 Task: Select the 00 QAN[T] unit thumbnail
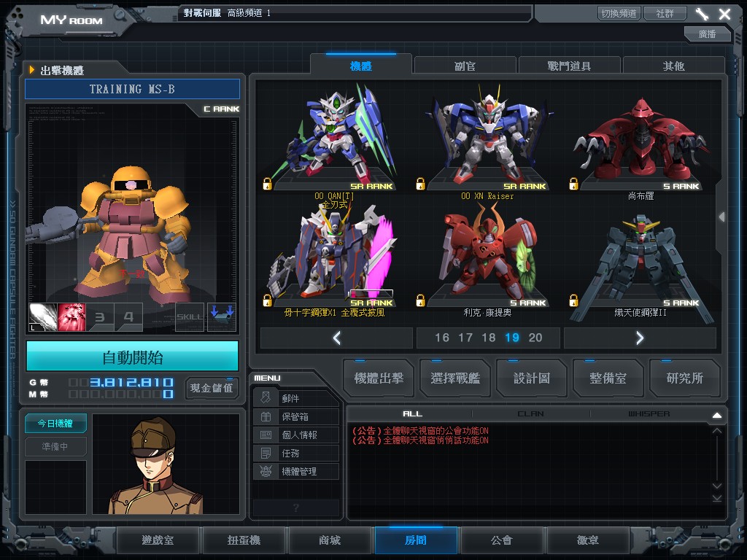(x=334, y=136)
